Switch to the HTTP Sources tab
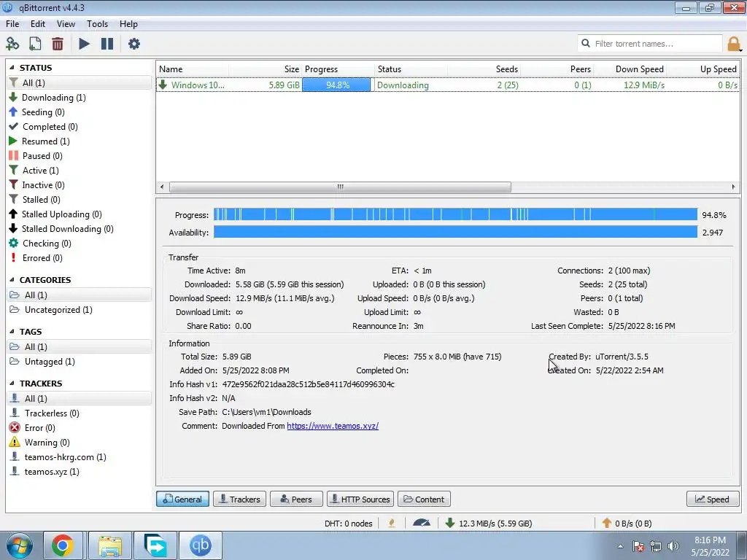Viewport: 747px width, 560px height. (x=360, y=499)
